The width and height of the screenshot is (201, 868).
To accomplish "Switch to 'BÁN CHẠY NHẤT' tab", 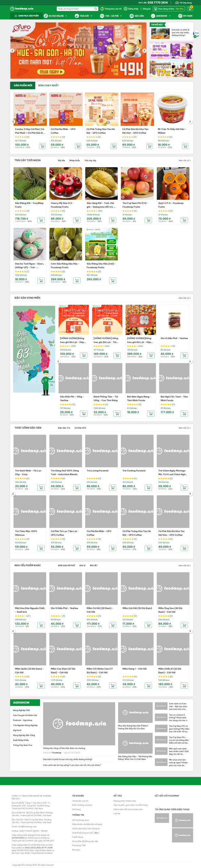I will coord(49,85).
